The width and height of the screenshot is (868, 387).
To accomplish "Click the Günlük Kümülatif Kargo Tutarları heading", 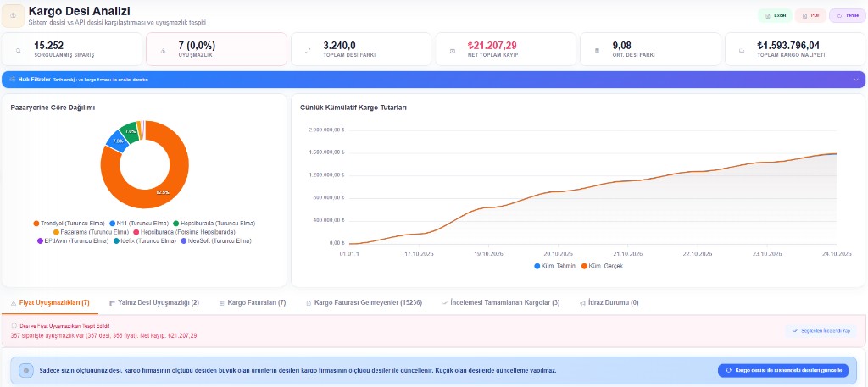I will [x=353, y=108].
